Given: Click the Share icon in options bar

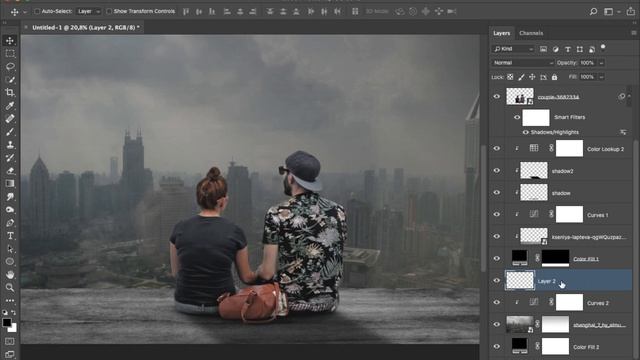Looking at the screenshot, I should pyautogui.click(x=631, y=11).
